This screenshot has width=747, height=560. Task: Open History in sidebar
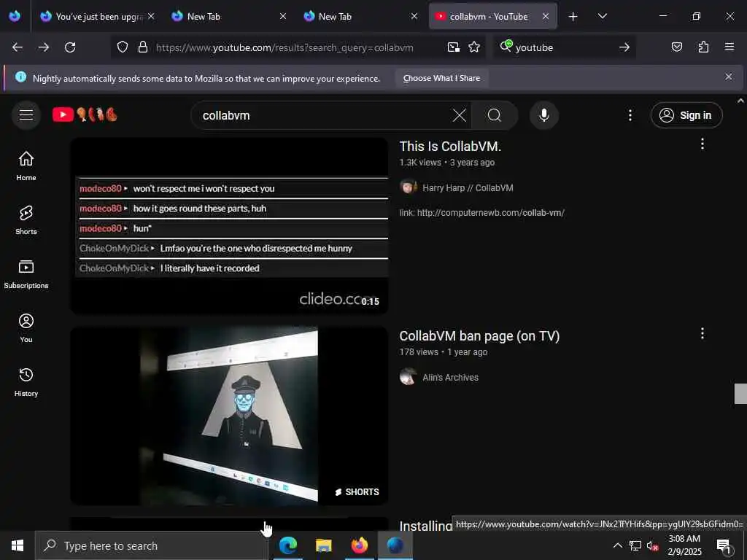tap(26, 382)
